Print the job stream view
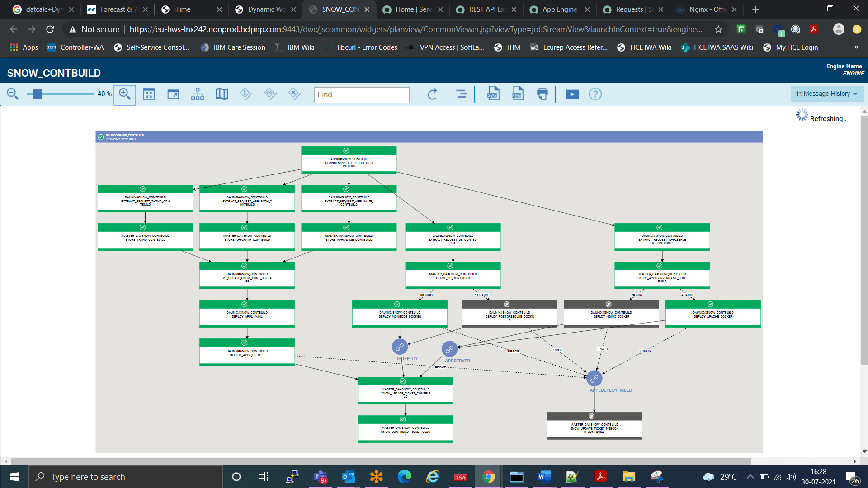This screenshot has width=868, height=488. (542, 94)
